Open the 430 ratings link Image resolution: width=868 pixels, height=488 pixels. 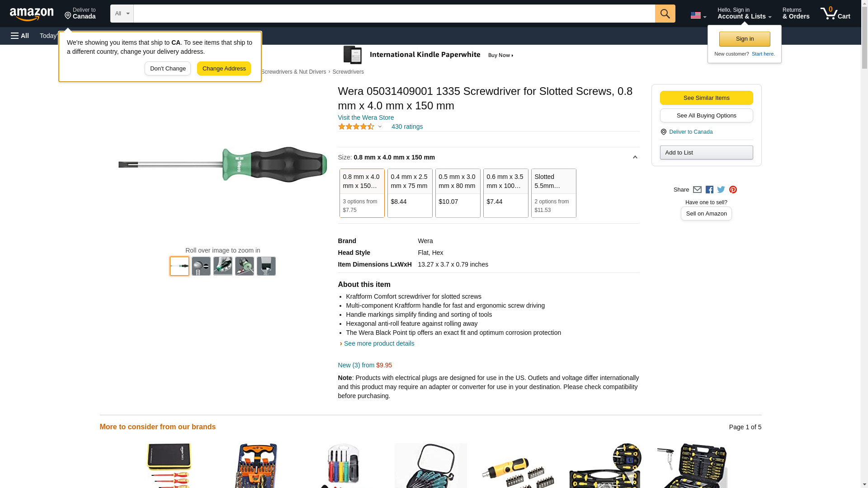coord(407,127)
